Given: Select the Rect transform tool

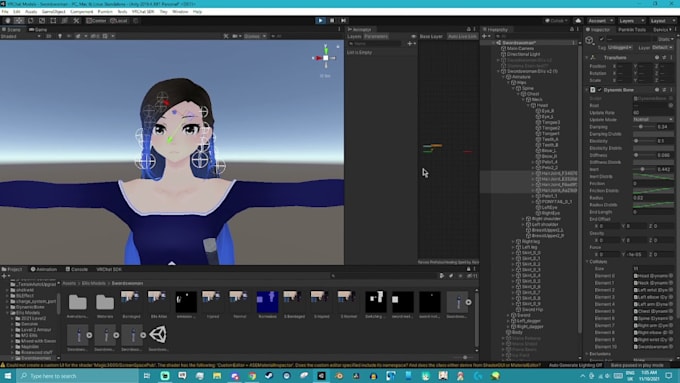Looking at the screenshot, I should coord(53,20).
